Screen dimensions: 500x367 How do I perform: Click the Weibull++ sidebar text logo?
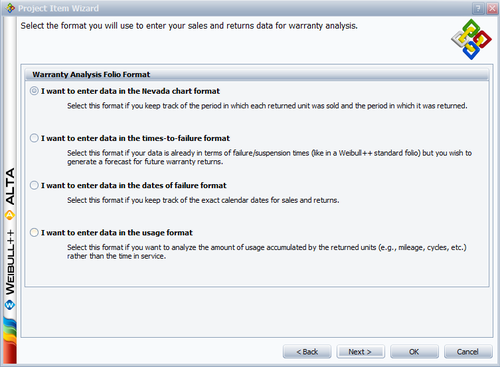point(10,262)
